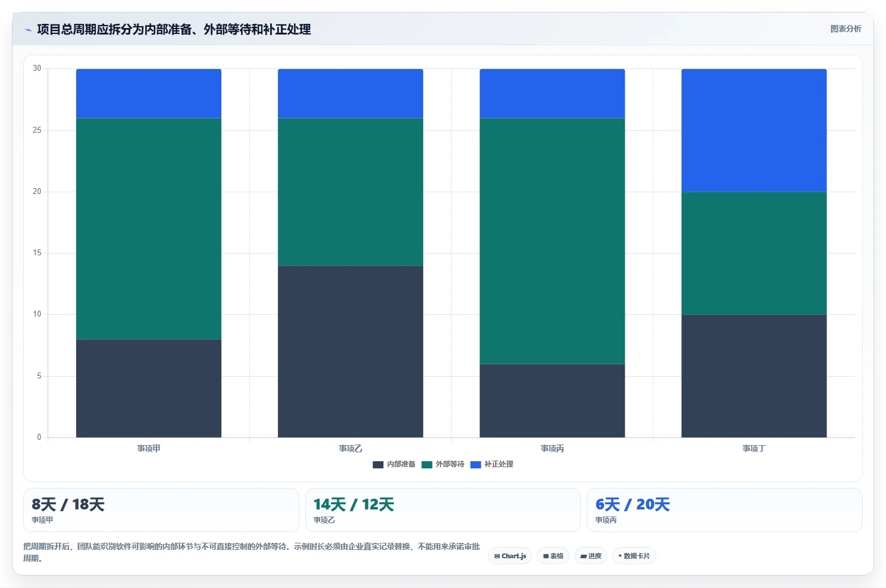The height and width of the screenshot is (588, 886).
Task: Click the 内部准备 legend label
Action: 401,464
